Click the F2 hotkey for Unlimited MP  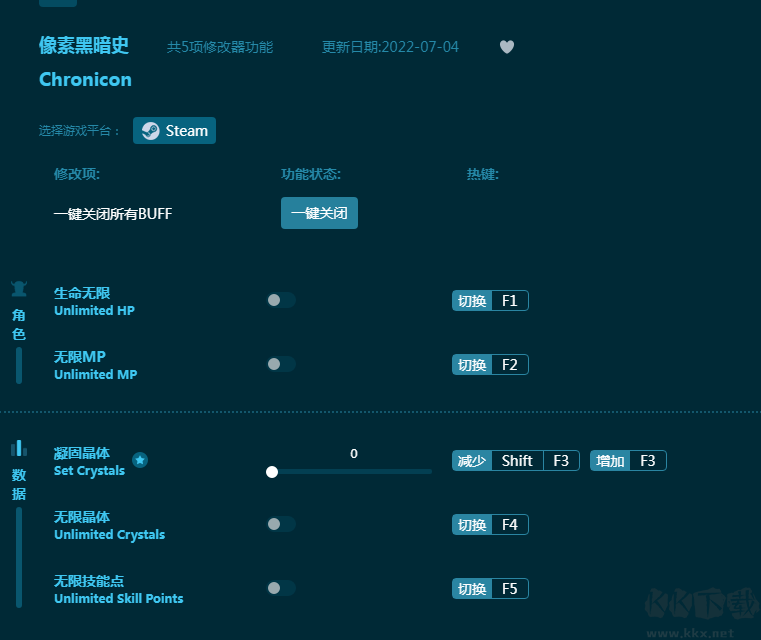click(490, 365)
